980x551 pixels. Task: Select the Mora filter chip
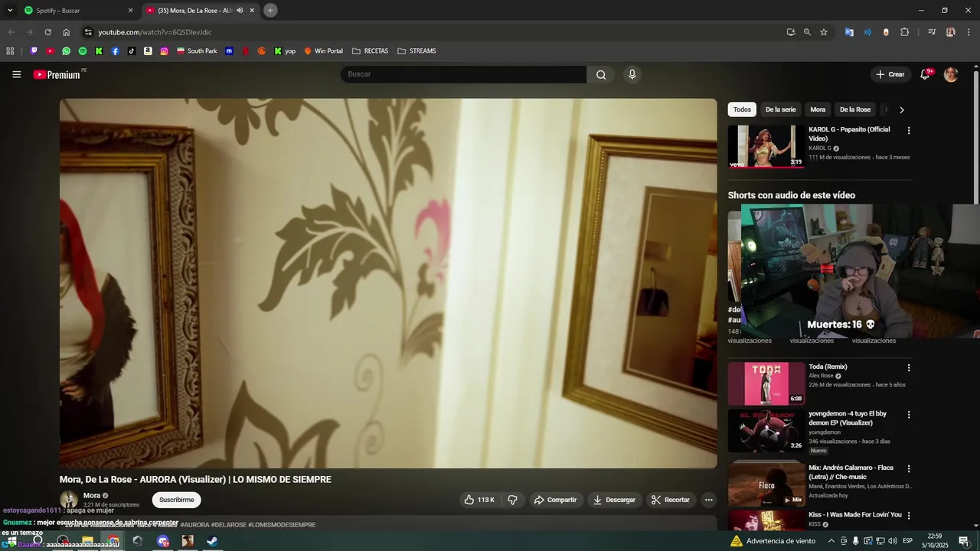pos(818,109)
